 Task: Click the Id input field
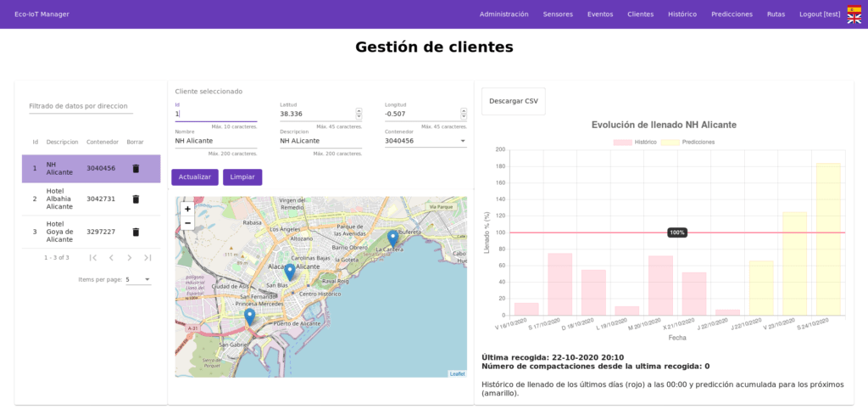click(x=216, y=114)
